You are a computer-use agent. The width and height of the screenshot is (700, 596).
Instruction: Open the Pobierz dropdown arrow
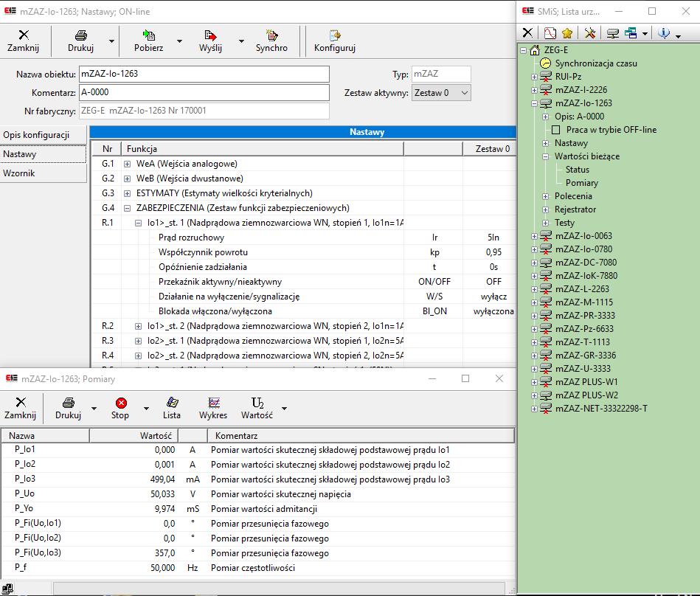(x=179, y=41)
